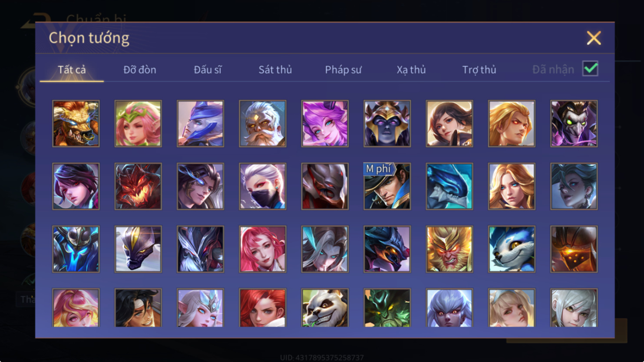Pick the red fire demon hero
The width and height of the screenshot is (644, 362).
138,186
